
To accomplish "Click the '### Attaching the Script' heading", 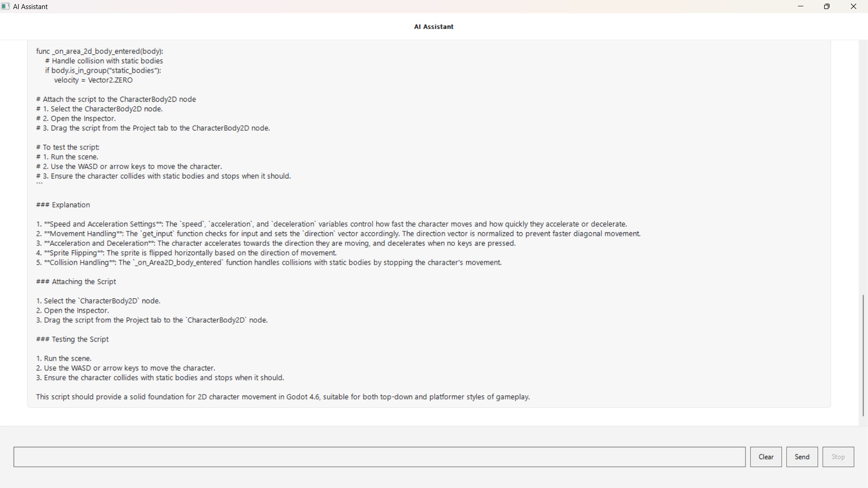I will 76,282.
